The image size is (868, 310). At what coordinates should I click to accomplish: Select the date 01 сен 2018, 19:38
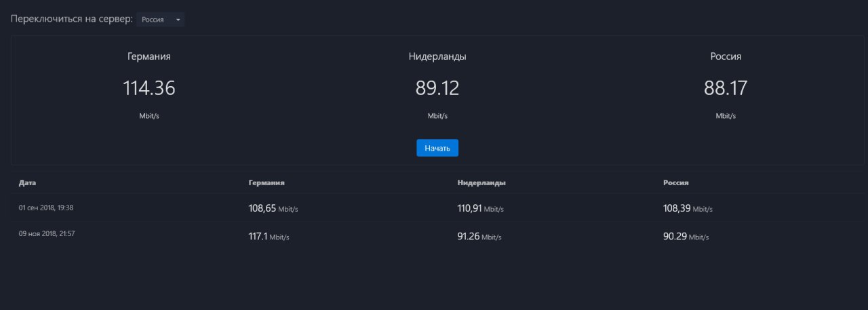point(46,208)
